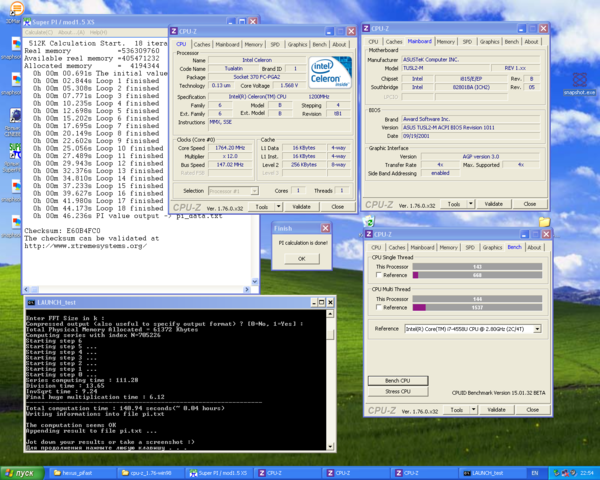
Task: Open the yellow folder icon on the desktop
Action: tap(544, 222)
